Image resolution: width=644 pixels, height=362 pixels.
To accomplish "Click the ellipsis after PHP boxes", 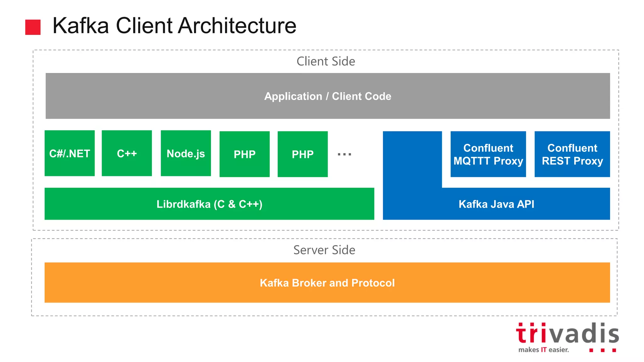I will 344,154.
